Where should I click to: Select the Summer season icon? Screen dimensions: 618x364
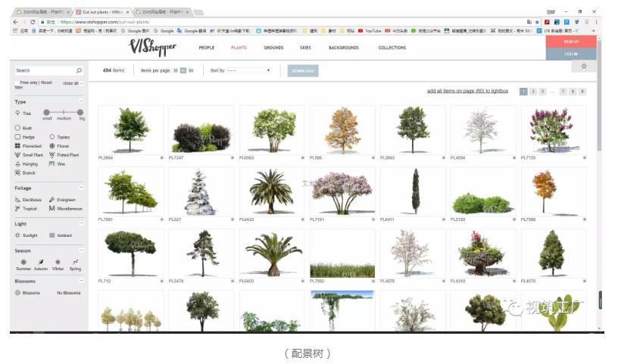(x=23, y=262)
